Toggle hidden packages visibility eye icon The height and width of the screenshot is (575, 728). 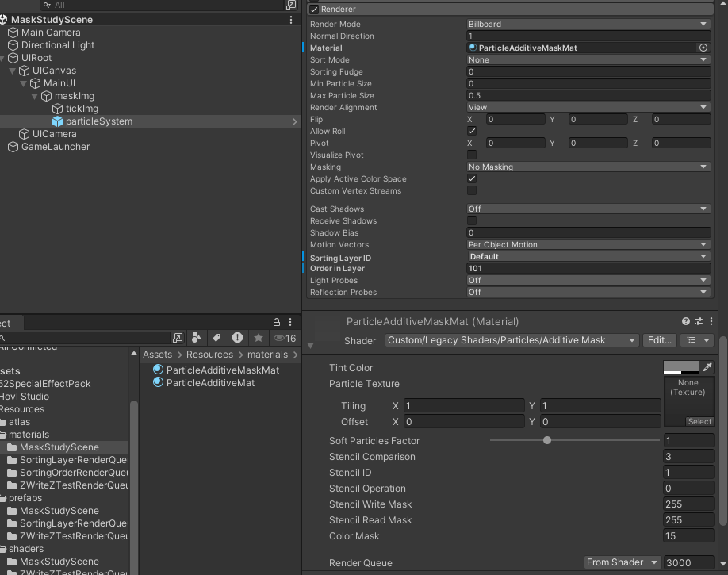click(278, 338)
